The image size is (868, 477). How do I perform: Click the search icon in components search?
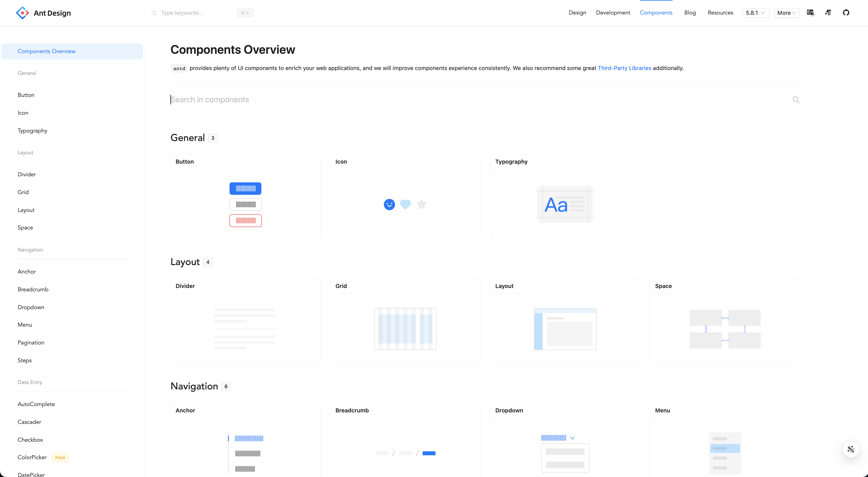(x=796, y=100)
